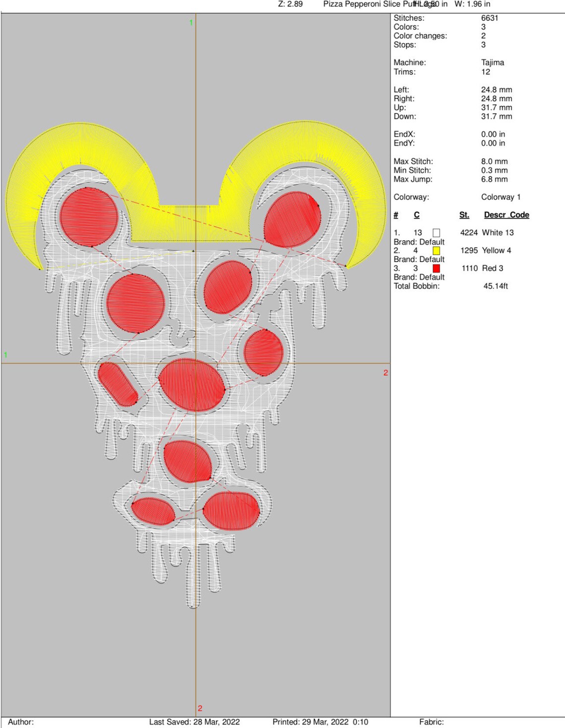The width and height of the screenshot is (565, 728).
Task: Select the Red 3 thread swatch
Action: (437, 269)
